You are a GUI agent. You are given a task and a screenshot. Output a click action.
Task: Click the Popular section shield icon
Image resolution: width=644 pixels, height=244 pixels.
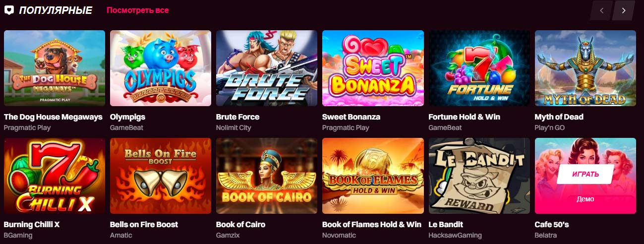tap(9, 10)
